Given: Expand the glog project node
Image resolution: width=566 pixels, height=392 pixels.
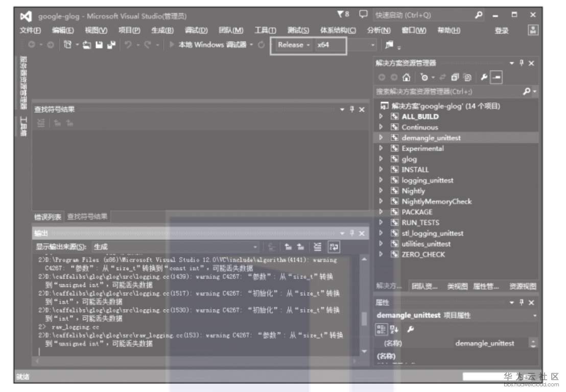Looking at the screenshot, I should (x=381, y=159).
